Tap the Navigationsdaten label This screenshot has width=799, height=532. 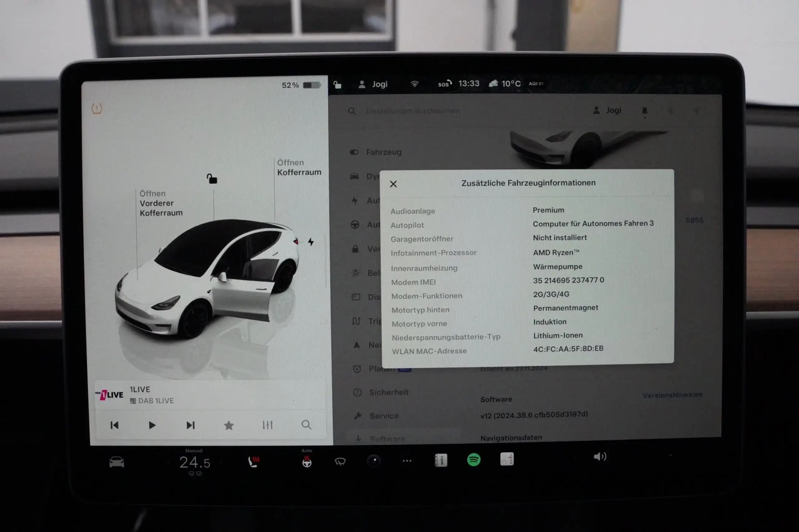point(511,438)
